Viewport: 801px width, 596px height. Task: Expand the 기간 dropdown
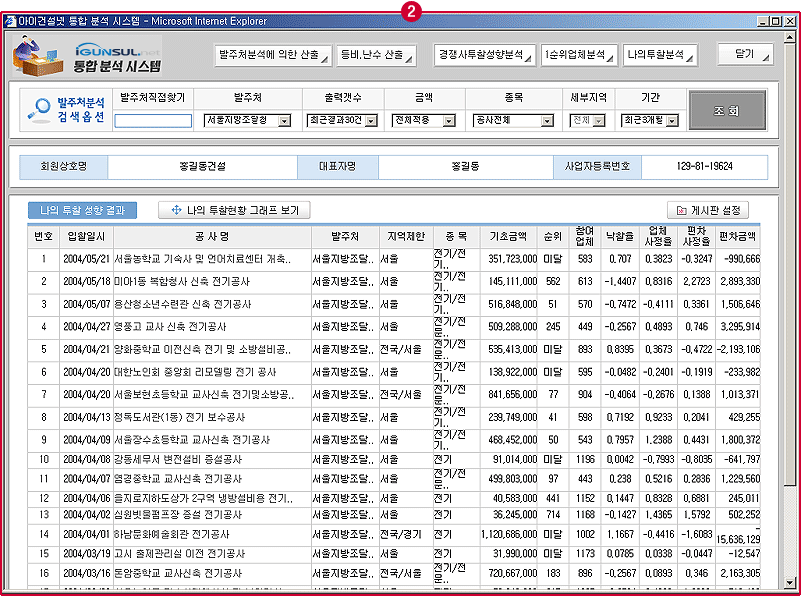coord(650,121)
